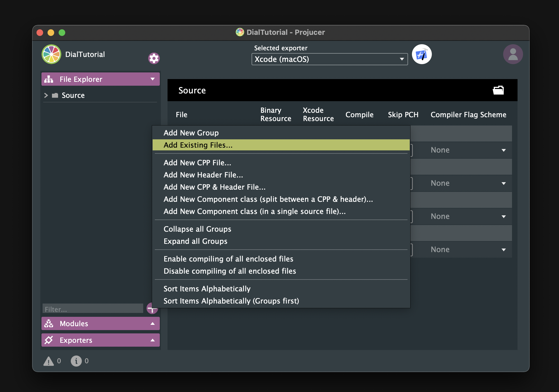Click the DialTutorial project name
559x392 pixels.
click(85, 54)
